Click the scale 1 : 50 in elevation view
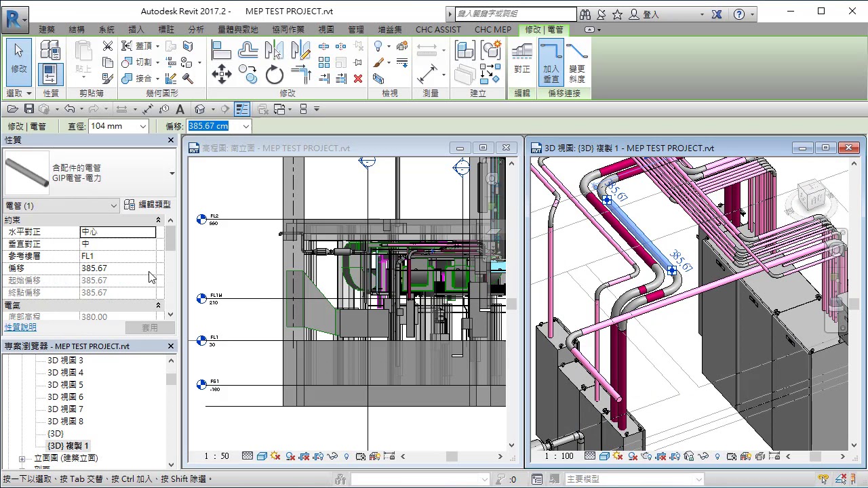 point(217,456)
